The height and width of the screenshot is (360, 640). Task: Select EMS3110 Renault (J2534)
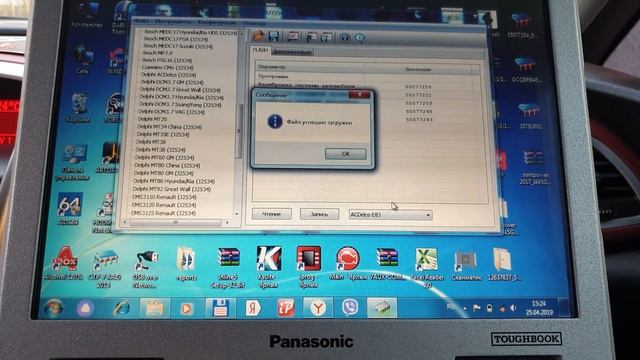coord(164,197)
